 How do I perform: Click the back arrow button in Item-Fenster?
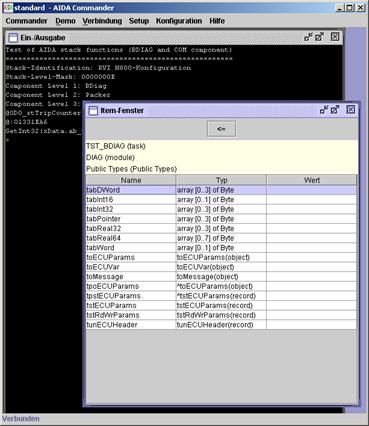(x=221, y=129)
